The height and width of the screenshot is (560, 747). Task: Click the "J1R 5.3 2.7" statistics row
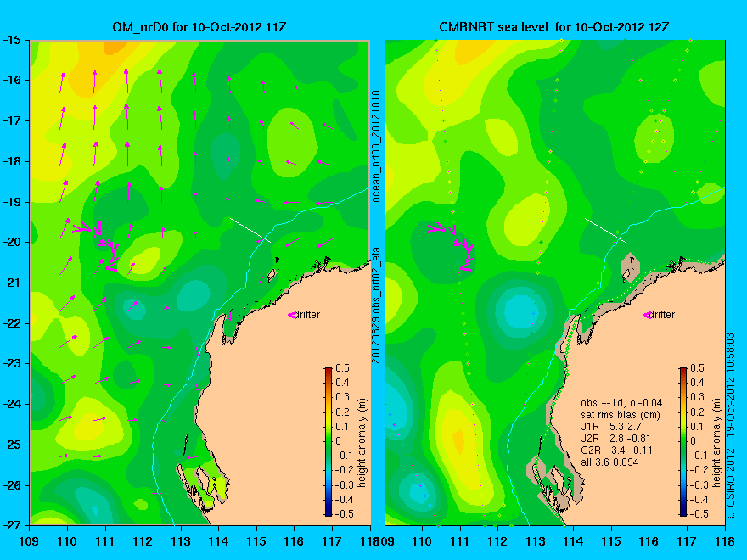pyautogui.click(x=611, y=426)
